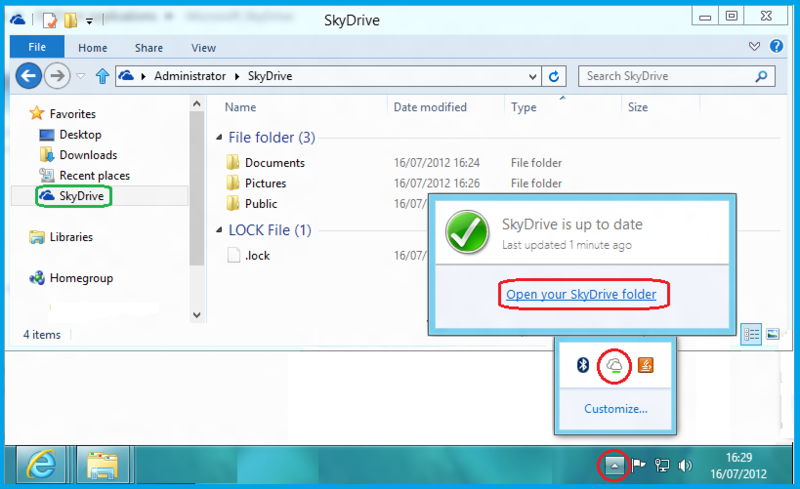Open the View ribbon tab
The width and height of the screenshot is (800, 489).
tap(203, 48)
